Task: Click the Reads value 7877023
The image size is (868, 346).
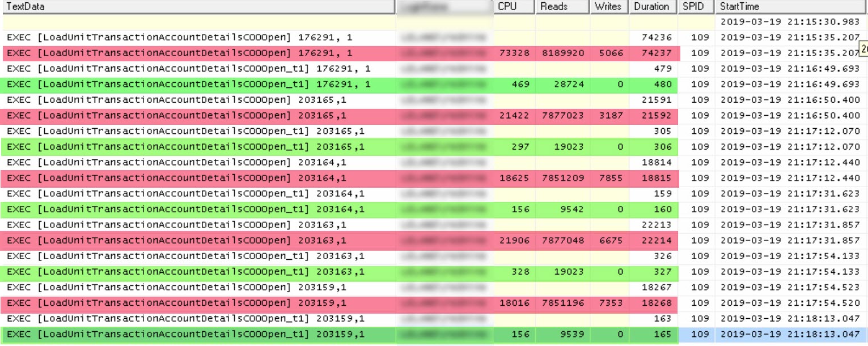Action: pos(563,115)
